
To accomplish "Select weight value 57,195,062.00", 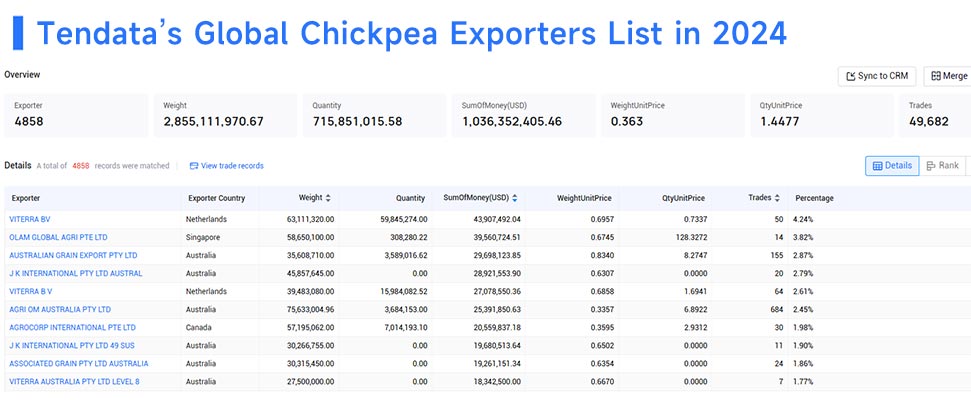I will [x=308, y=327].
